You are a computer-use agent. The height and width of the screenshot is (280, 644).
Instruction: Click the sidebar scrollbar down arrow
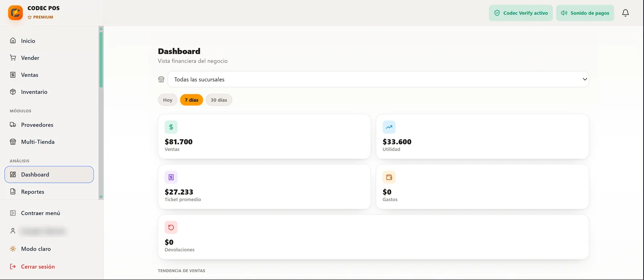click(x=101, y=197)
